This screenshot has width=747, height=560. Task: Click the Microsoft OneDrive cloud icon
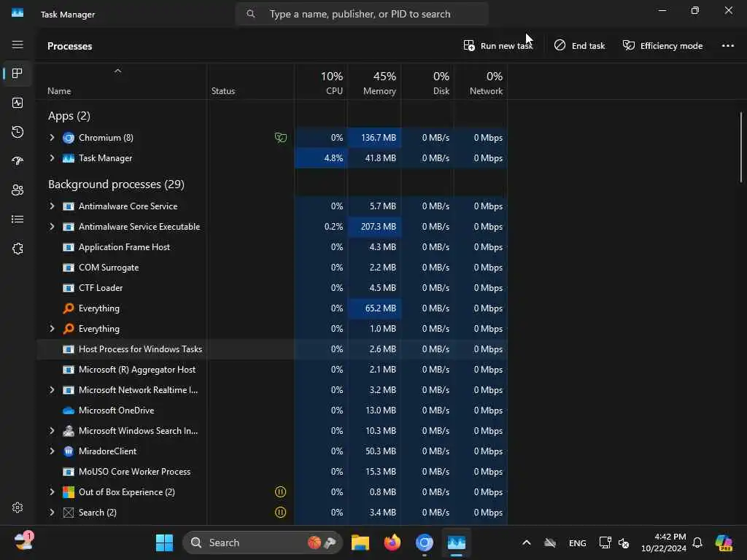click(x=69, y=411)
